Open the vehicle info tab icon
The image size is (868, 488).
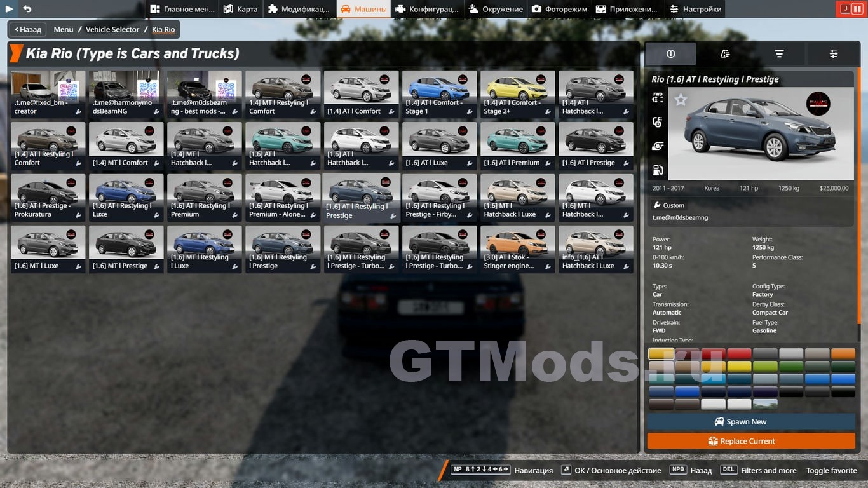point(670,54)
